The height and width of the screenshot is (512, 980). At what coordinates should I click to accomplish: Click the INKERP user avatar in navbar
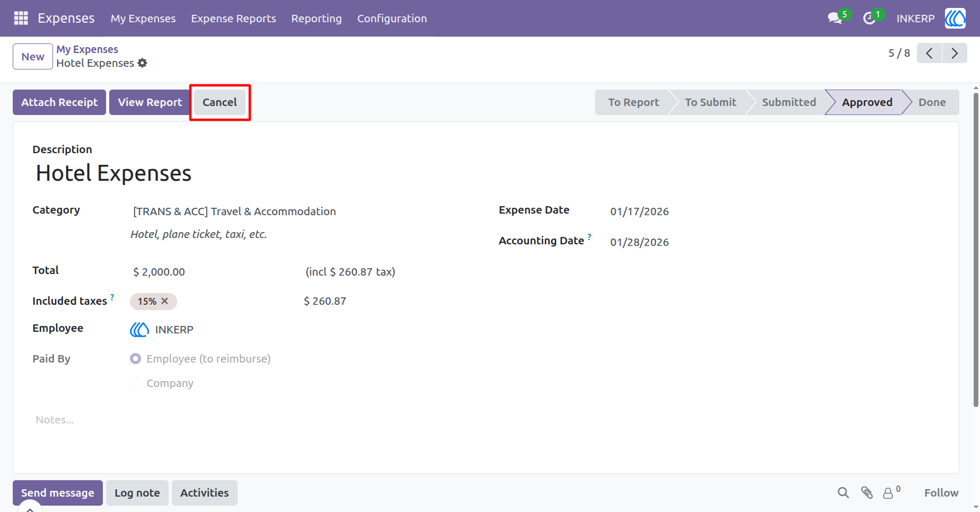[955, 18]
